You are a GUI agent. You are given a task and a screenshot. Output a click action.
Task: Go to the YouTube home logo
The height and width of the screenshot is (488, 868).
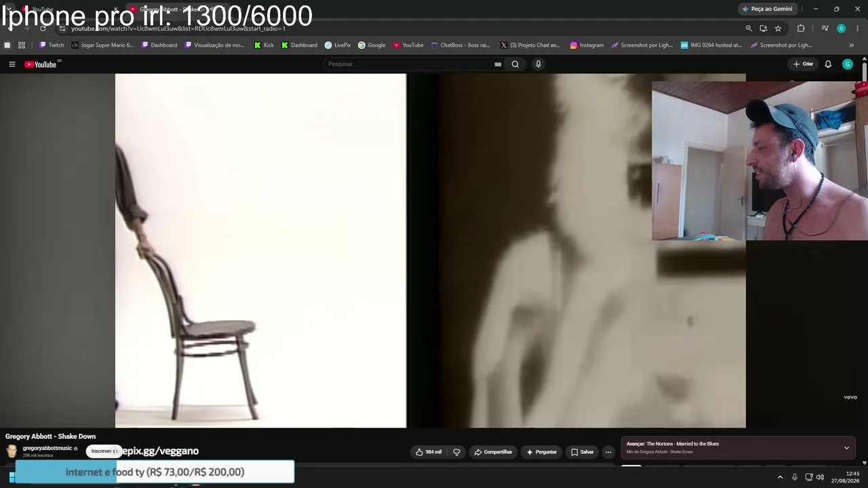[x=41, y=64]
